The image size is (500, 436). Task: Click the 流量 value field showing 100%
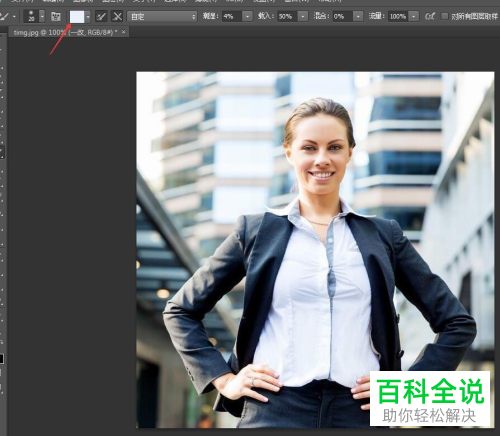398,16
